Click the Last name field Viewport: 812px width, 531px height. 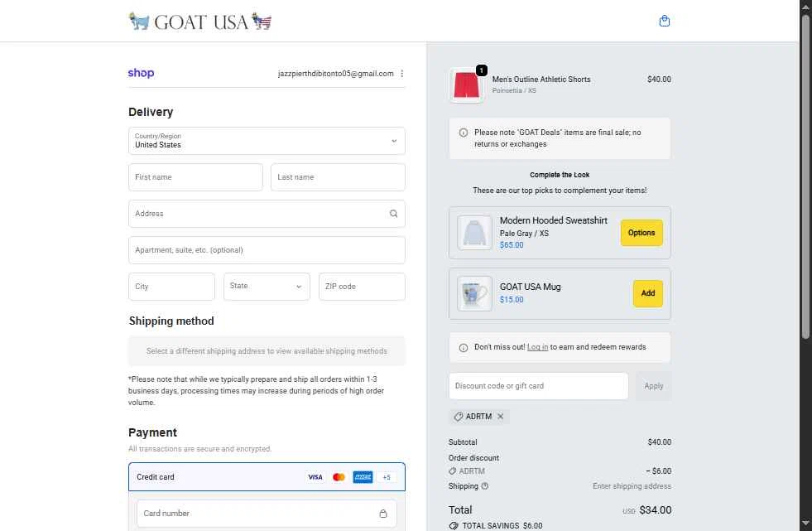pyautogui.click(x=339, y=177)
